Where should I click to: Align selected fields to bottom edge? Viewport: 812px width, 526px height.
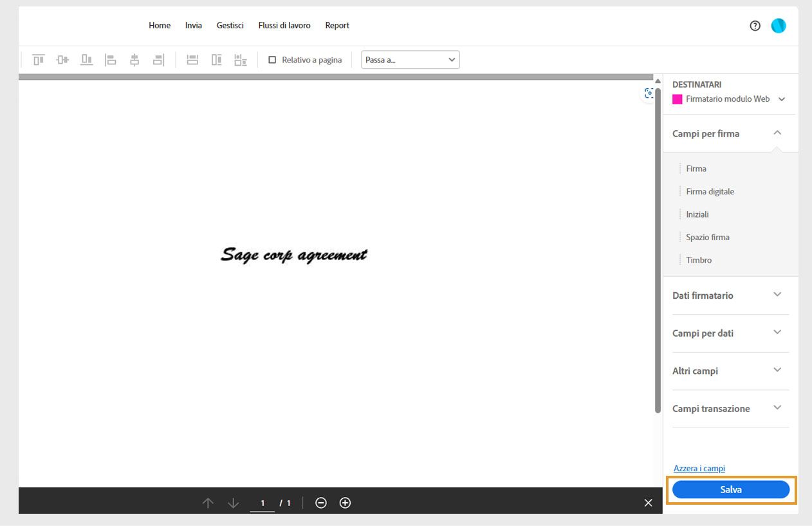pos(86,60)
